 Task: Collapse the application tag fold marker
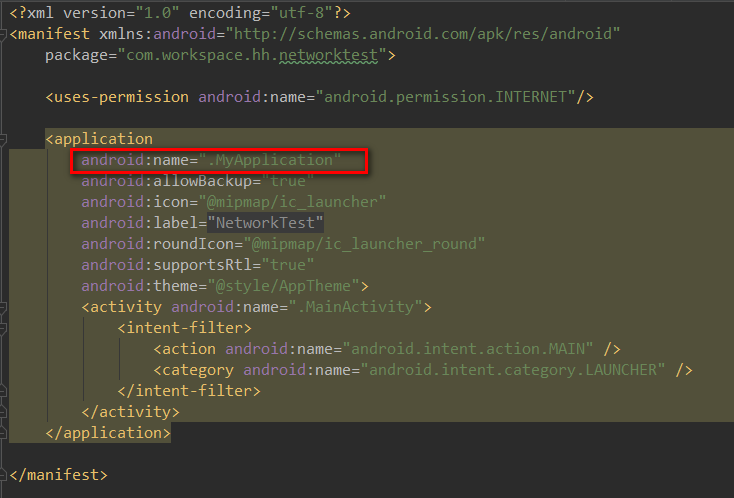2,139
